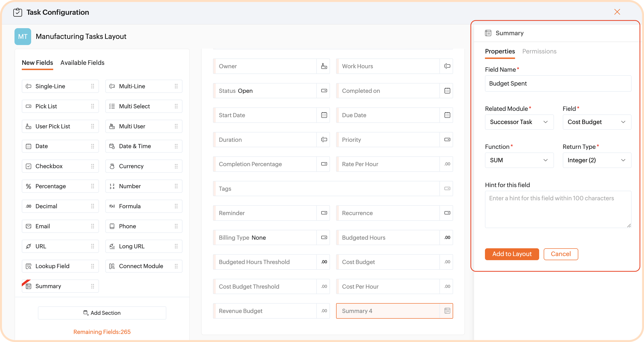Expand the Function SUM dropdown
Screen dimensions: 644x342
519,160
